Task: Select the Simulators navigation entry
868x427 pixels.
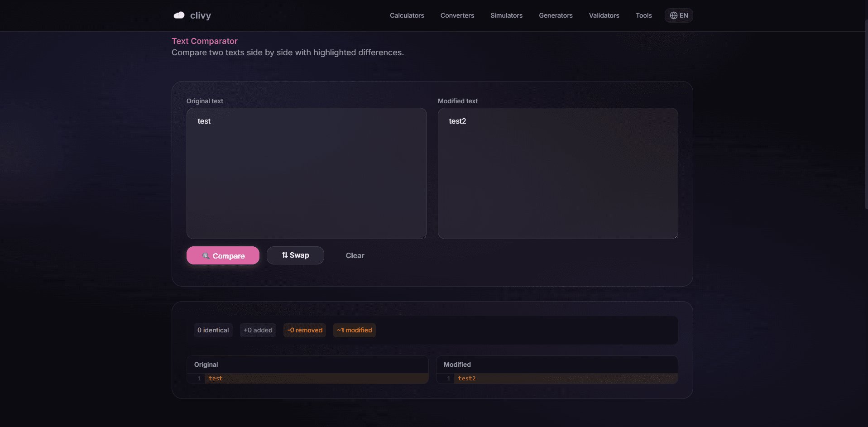Action: pos(506,15)
